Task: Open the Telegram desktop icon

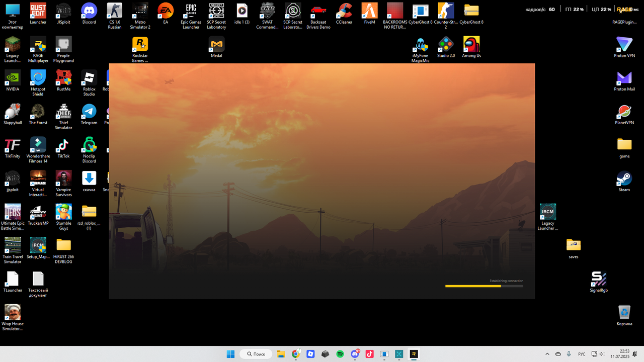Action: (x=89, y=115)
